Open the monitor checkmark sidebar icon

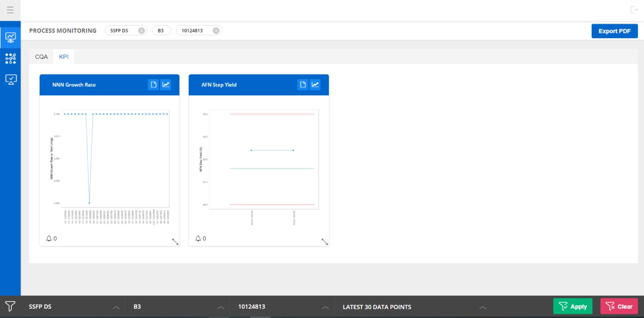10,79
